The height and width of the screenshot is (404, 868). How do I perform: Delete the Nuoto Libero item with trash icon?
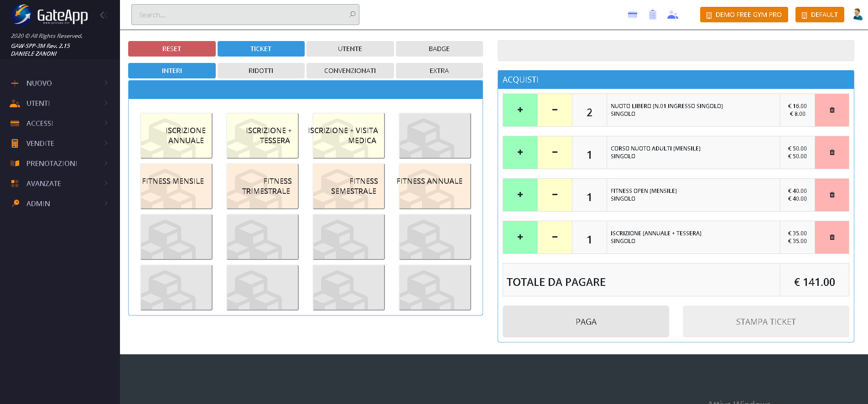coord(832,110)
